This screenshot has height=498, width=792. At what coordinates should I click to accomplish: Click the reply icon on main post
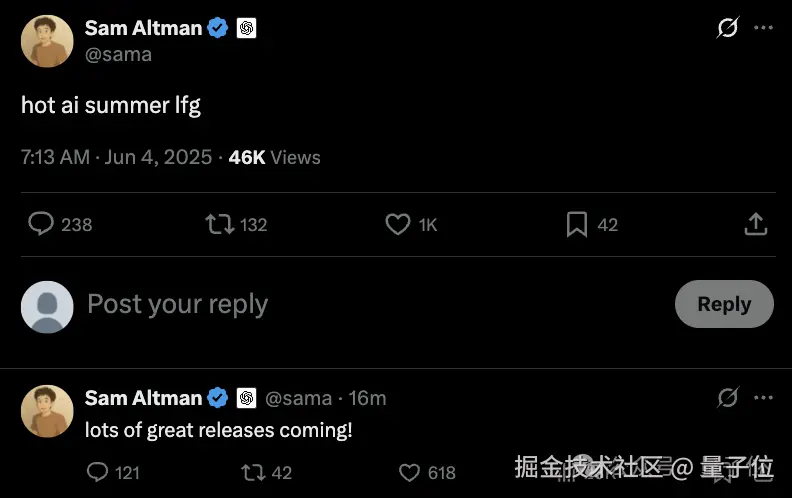[41, 224]
